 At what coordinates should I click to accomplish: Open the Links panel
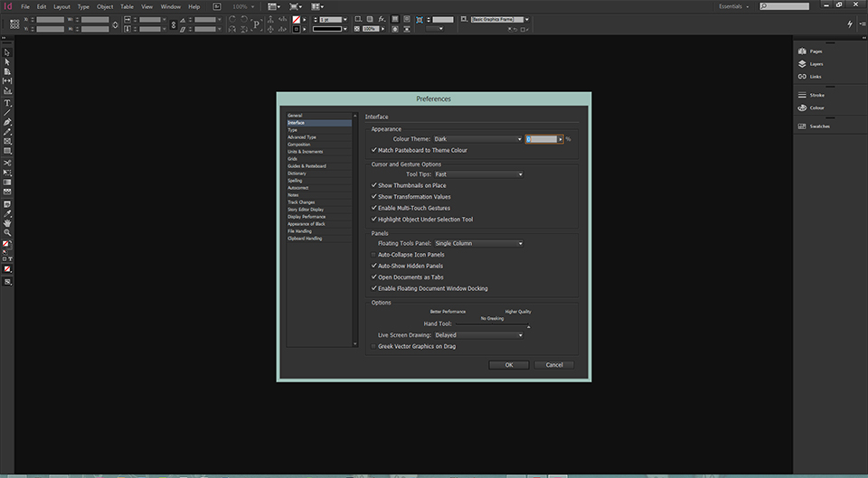pos(810,77)
